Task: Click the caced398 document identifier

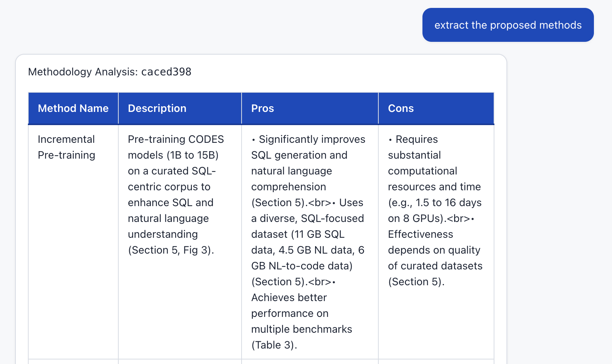Action: (167, 72)
